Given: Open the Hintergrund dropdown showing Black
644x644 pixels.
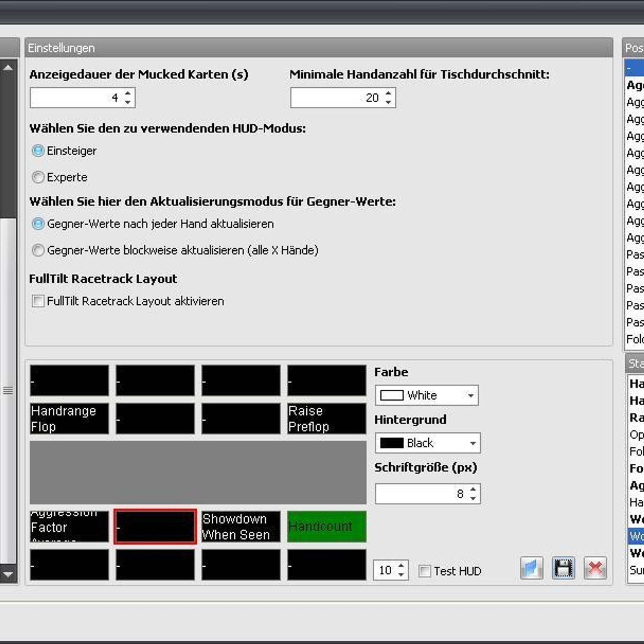Looking at the screenshot, I should [x=427, y=443].
